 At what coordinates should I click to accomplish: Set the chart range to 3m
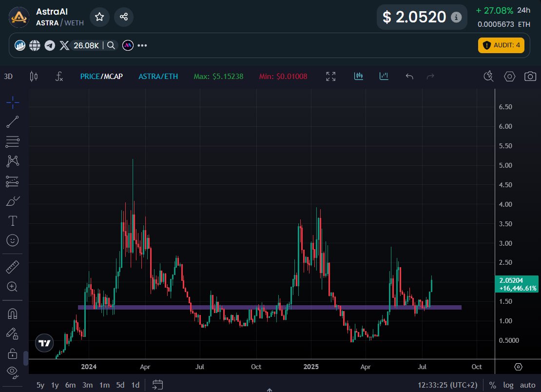[x=87, y=385]
